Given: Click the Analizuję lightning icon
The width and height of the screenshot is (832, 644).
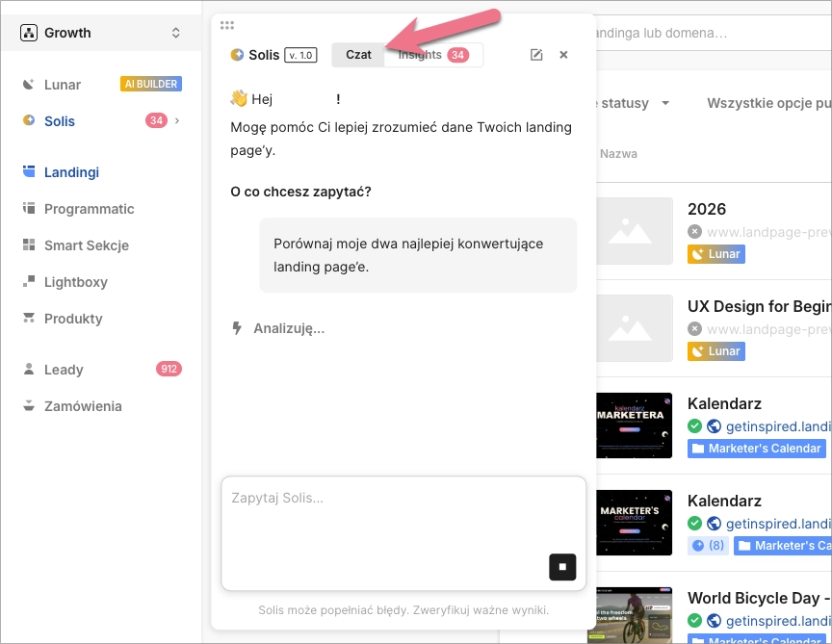Looking at the screenshot, I should pyautogui.click(x=237, y=328).
